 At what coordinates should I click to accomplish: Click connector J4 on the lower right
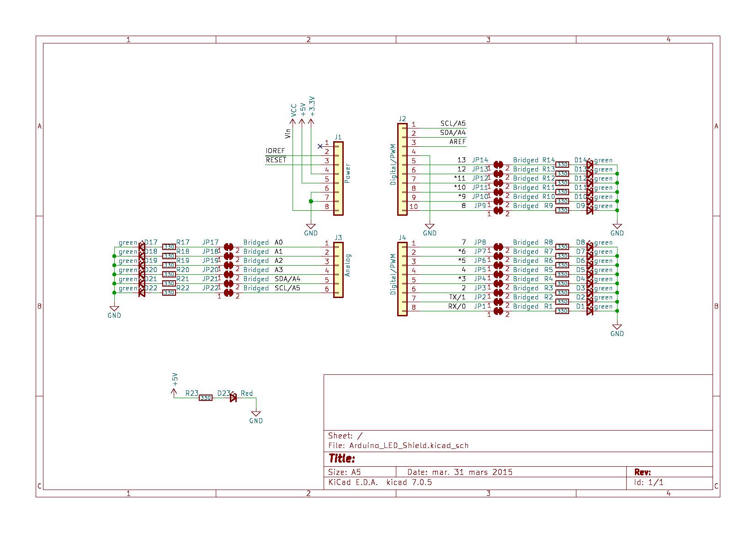click(x=402, y=277)
